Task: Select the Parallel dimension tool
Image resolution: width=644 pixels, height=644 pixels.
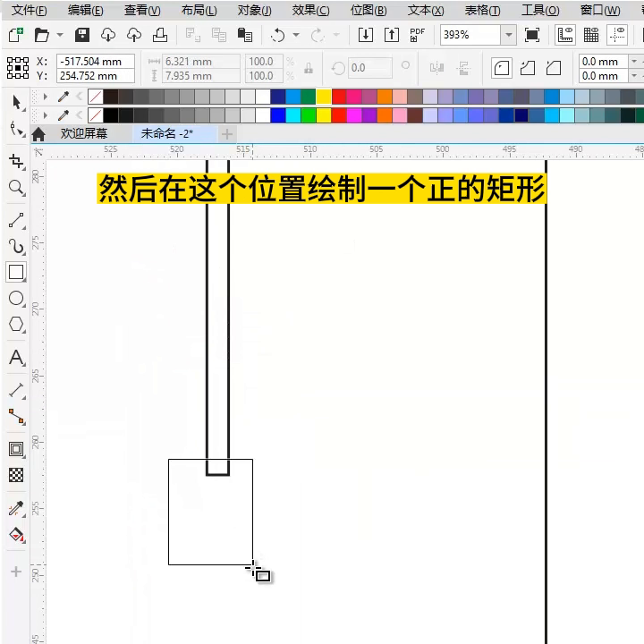Action: coord(16,390)
